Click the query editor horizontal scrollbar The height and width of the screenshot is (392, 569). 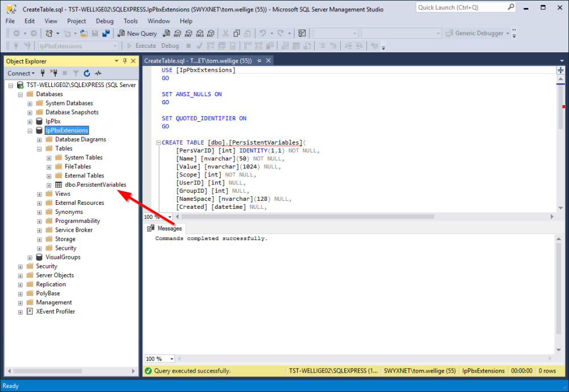[x=308, y=217]
